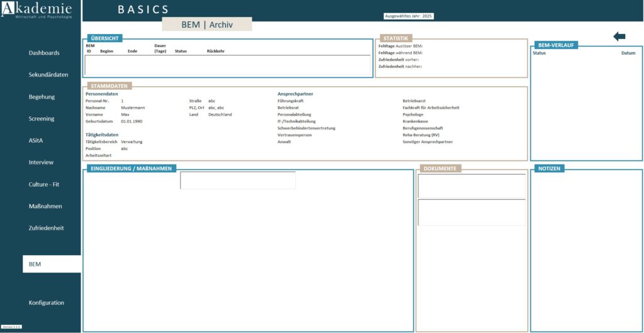This screenshot has width=644, height=333.
Task: Select Culture - Fit menu item
Action: (43, 184)
